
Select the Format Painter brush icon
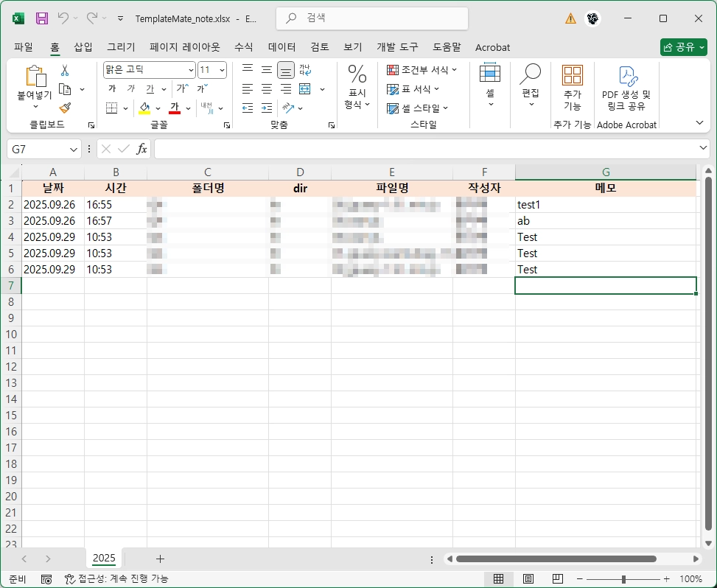pyautogui.click(x=65, y=108)
